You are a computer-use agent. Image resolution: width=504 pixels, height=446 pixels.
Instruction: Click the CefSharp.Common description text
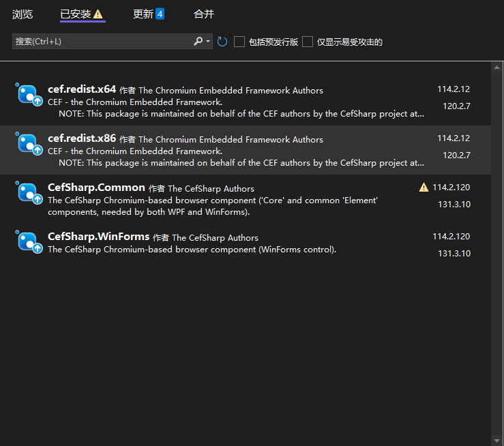(x=213, y=206)
